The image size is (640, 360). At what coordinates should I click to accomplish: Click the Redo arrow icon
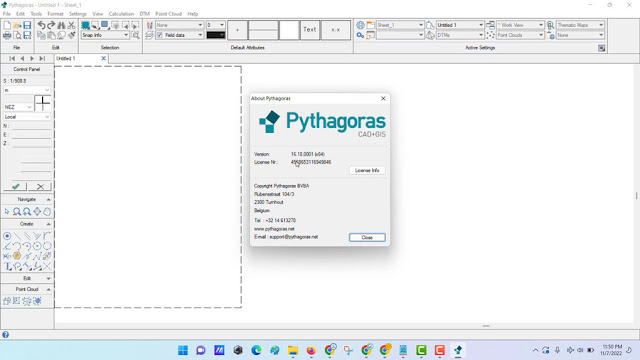tap(51, 25)
